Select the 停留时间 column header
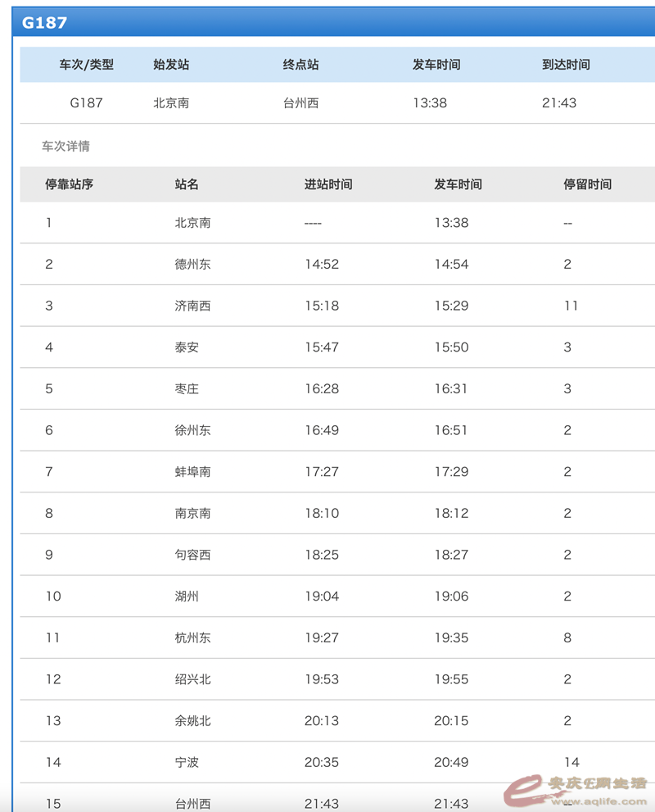Image resolution: width=655 pixels, height=812 pixels. pos(587,184)
